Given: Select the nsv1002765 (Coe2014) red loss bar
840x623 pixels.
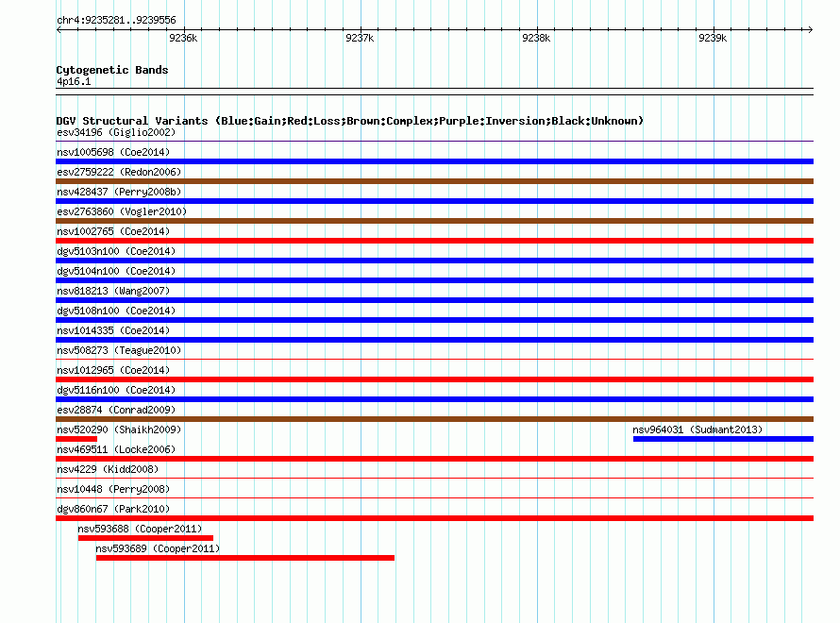Looking at the screenshot, I should click(x=434, y=241).
